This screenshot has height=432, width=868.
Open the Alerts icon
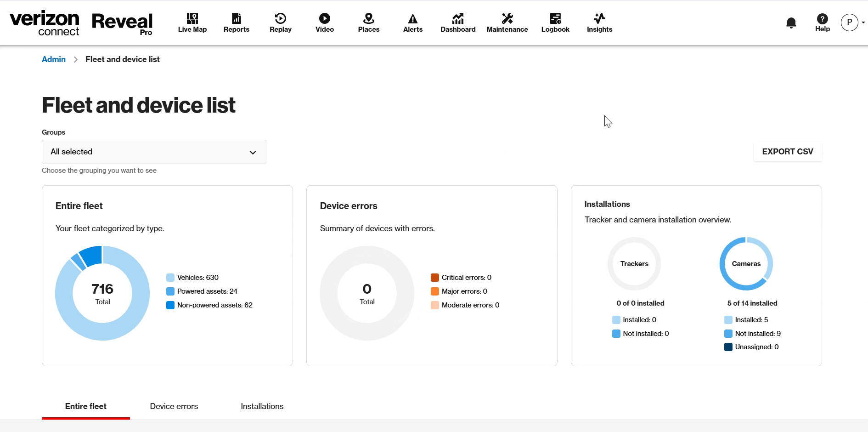coord(413,18)
